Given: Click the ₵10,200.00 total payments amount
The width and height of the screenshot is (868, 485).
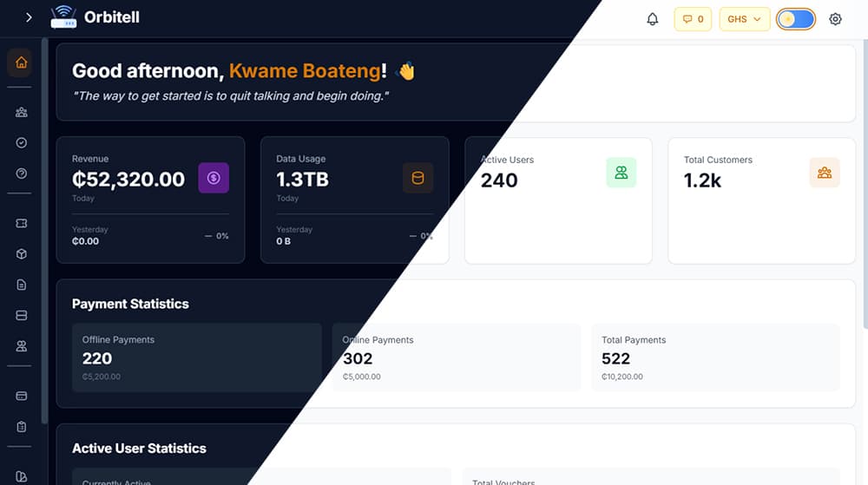Looking at the screenshot, I should 622,377.
